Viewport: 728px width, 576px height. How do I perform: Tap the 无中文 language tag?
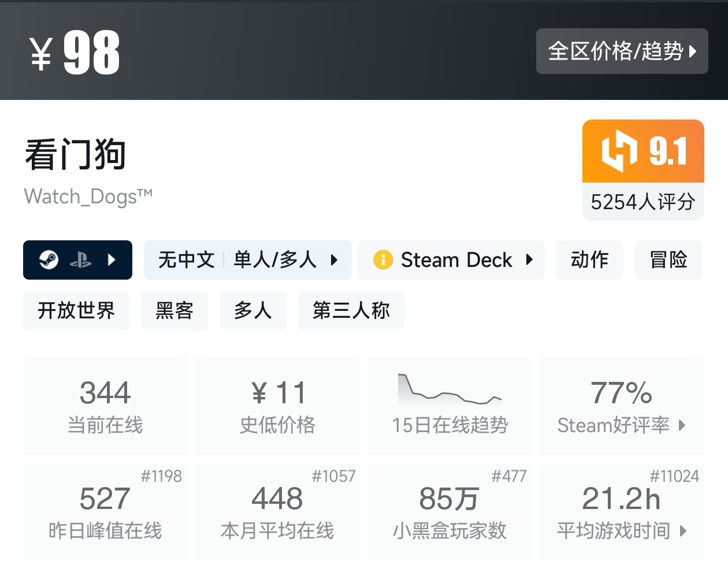186,260
